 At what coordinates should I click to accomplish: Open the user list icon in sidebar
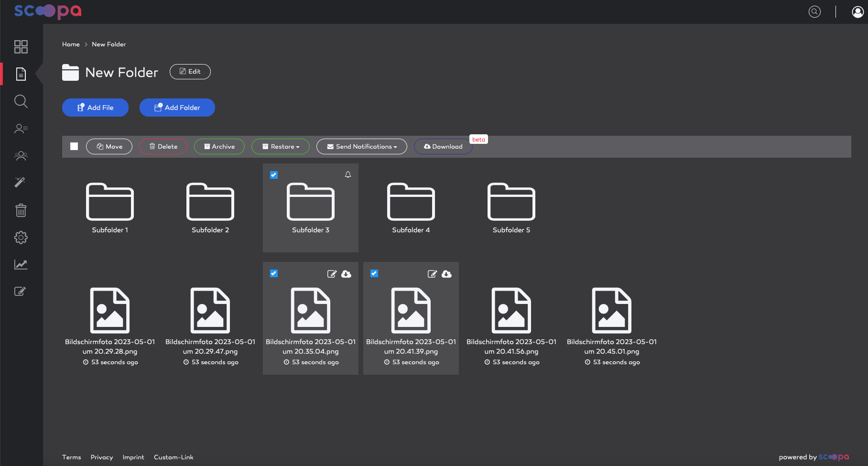[x=21, y=129]
